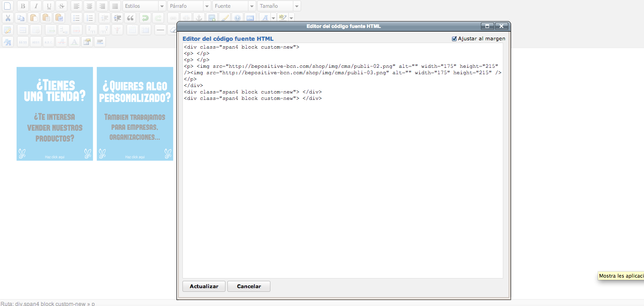
Task: Click the Deletion struck A icon
Action: 61,42
